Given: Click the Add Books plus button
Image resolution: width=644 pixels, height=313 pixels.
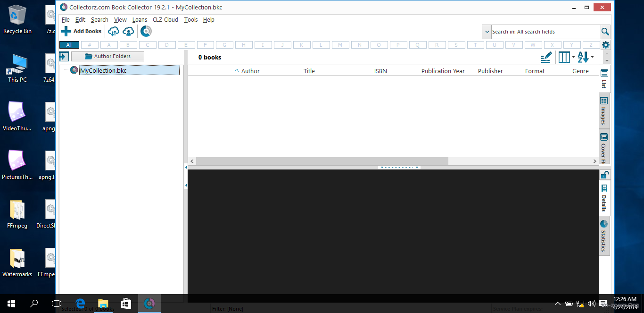Looking at the screenshot, I should [81, 31].
